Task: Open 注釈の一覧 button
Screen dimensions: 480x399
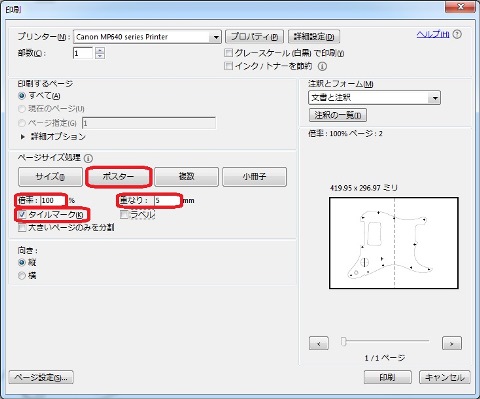Action: point(338,115)
